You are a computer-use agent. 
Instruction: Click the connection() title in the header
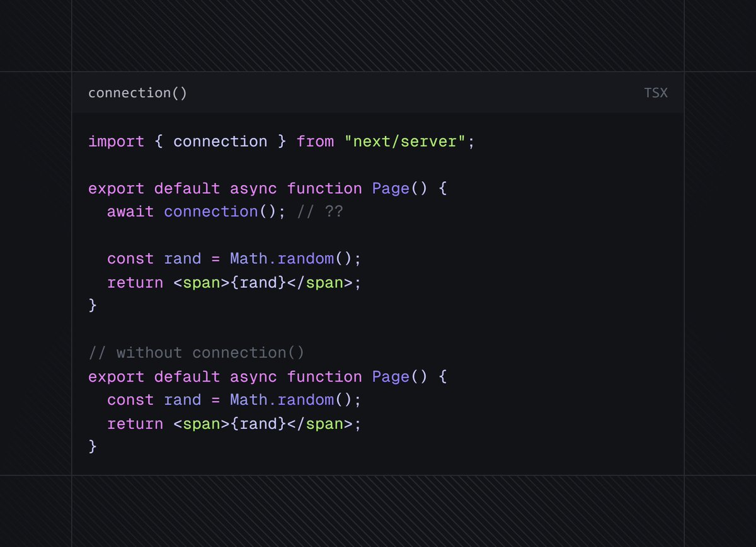(137, 93)
